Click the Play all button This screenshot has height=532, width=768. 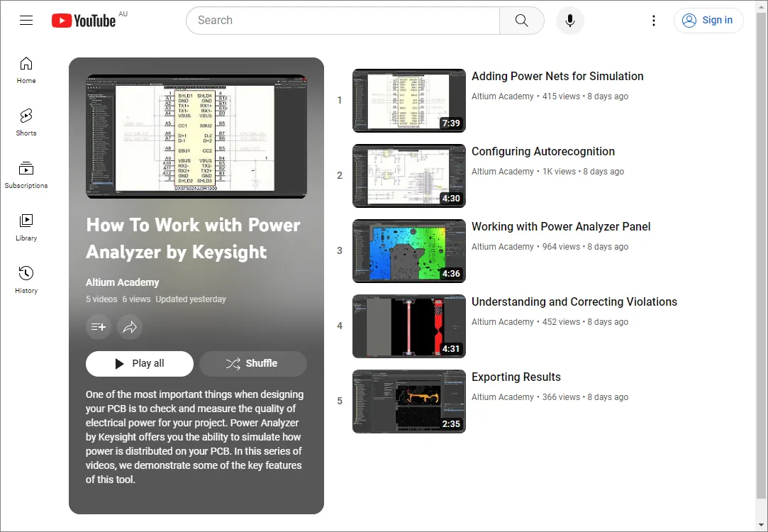140,363
